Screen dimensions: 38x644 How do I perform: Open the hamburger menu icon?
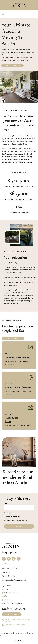pyautogui.click(x=3, y=14)
